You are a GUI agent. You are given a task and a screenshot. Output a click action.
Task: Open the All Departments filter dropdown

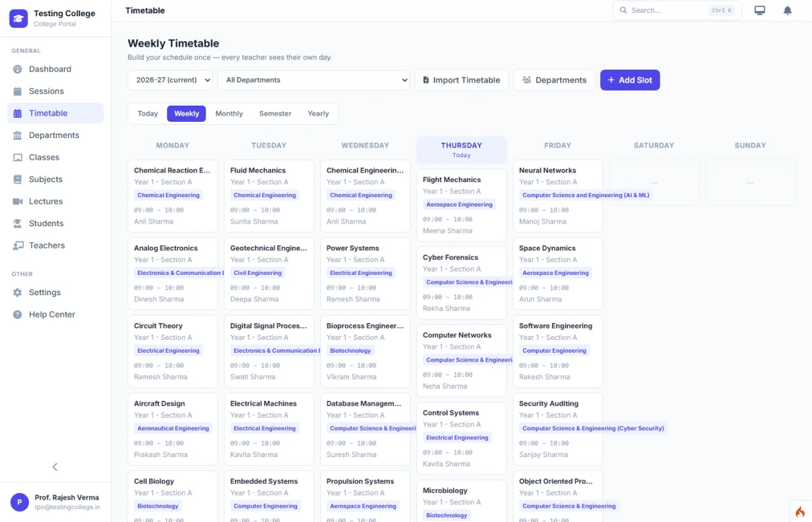tap(314, 80)
